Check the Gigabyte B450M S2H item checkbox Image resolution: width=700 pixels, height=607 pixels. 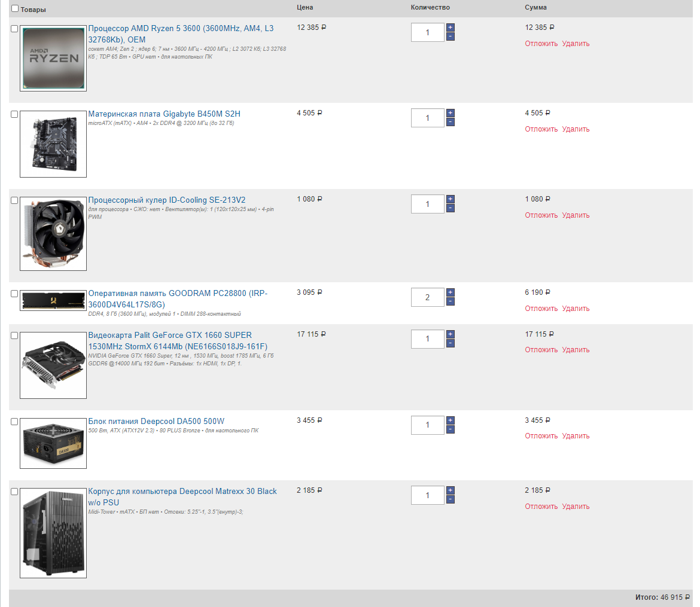click(x=14, y=114)
